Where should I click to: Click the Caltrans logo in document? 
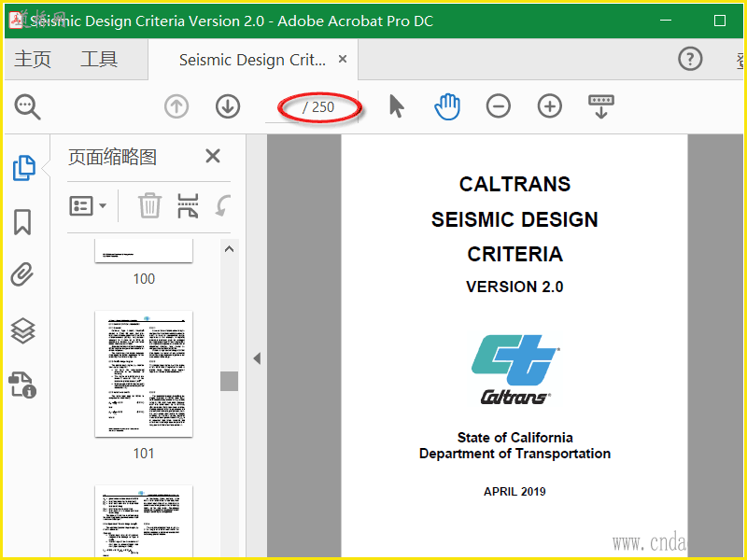pos(514,370)
